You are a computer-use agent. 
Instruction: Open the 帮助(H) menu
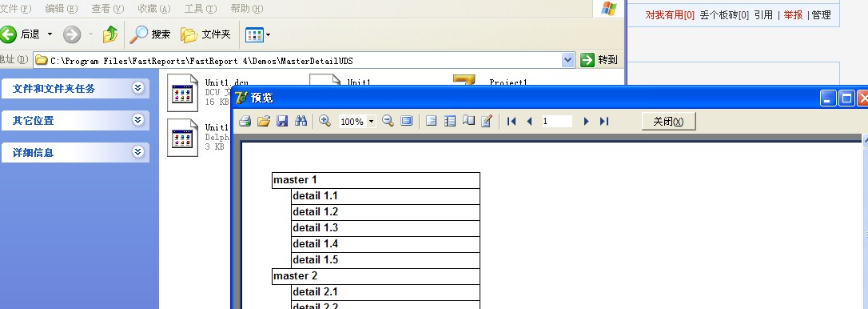(247, 8)
